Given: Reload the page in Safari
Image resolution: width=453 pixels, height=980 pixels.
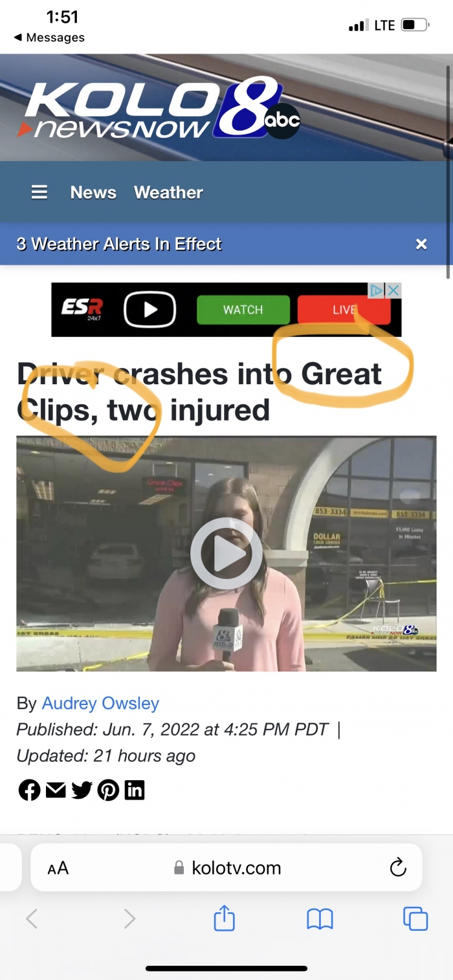Looking at the screenshot, I should point(397,867).
